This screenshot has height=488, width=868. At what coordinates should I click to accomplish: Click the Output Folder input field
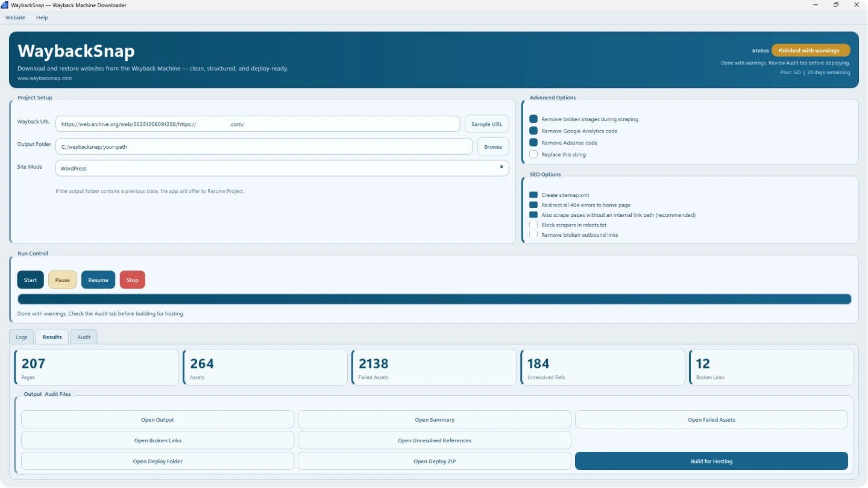point(264,146)
